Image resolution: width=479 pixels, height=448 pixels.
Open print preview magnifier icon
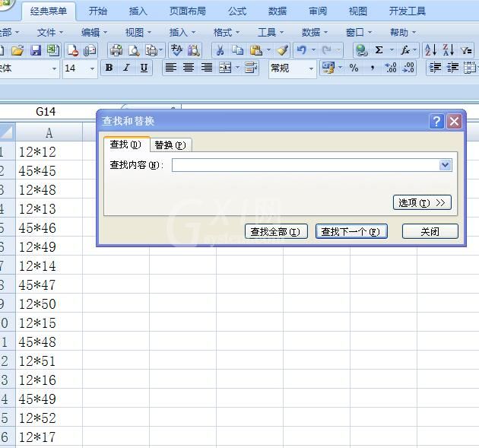[x=134, y=50]
